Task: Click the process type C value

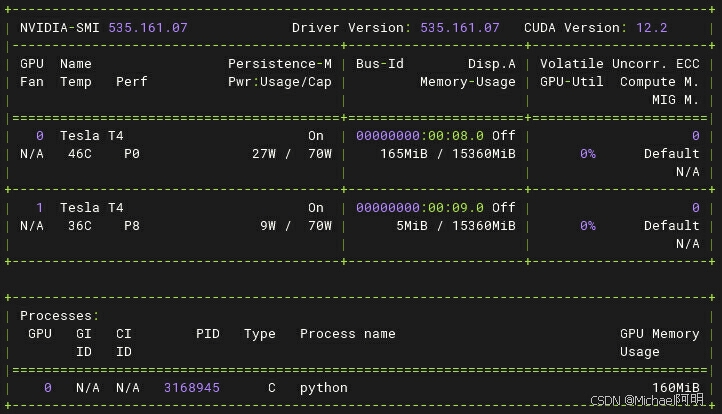Action: (272, 388)
